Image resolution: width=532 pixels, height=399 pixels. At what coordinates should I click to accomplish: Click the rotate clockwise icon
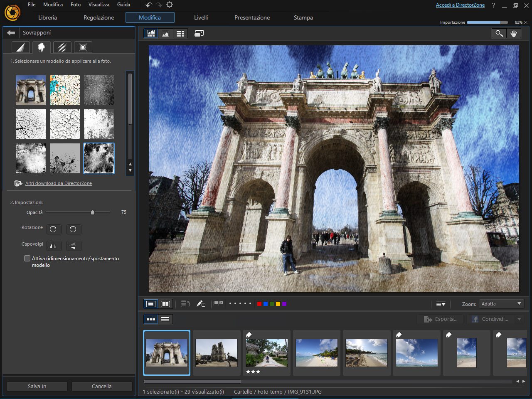pos(53,229)
